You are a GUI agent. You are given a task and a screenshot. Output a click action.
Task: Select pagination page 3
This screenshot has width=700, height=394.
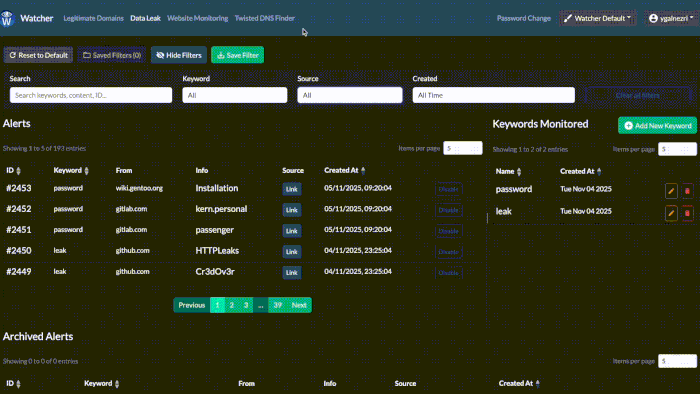click(x=246, y=305)
